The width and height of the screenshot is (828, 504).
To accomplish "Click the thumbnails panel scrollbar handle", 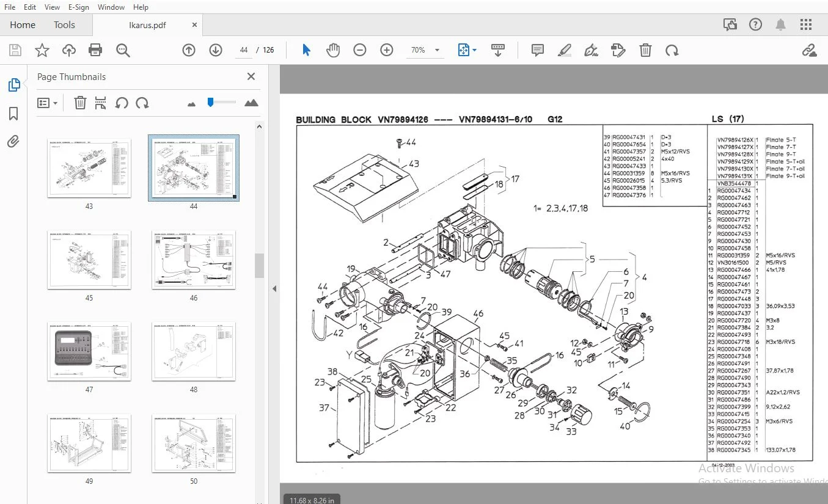I will tap(259, 266).
